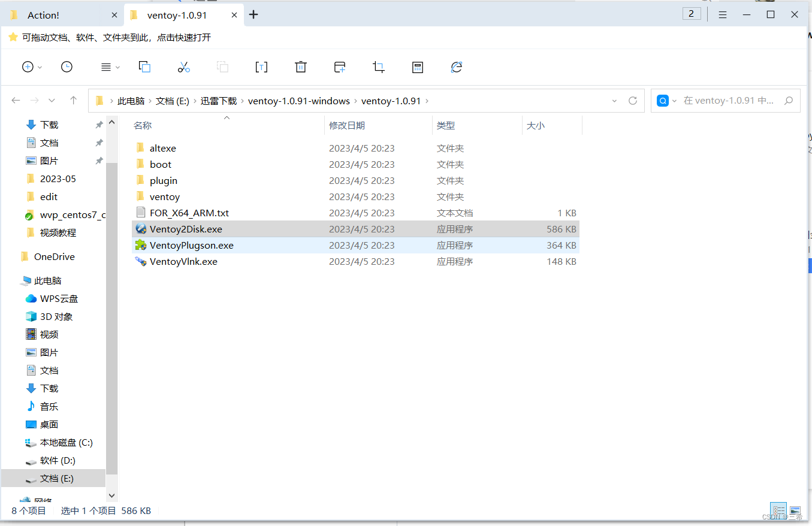Switch to large icons view in status bar
This screenshot has width=812, height=526.
[795, 511]
